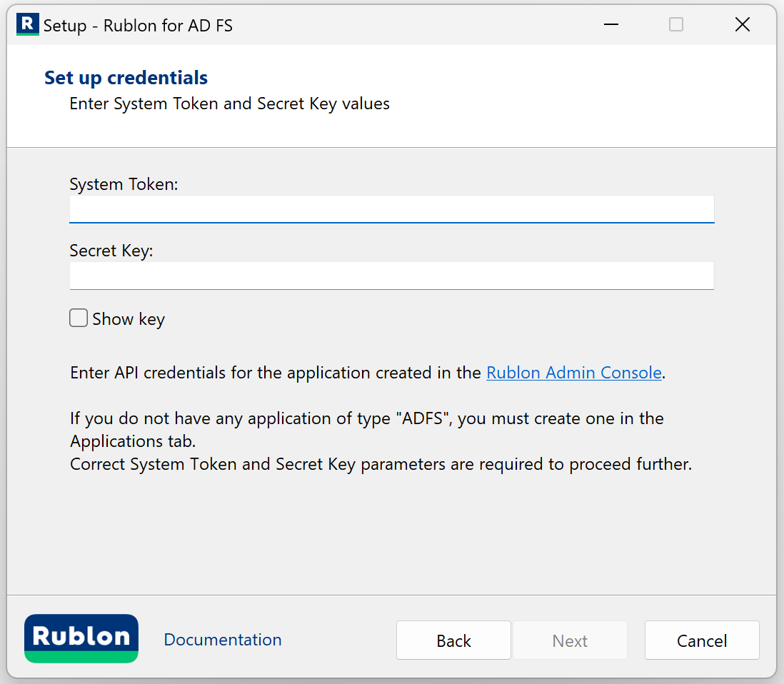The width and height of the screenshot is (784, 684).
Task: Click the Rublon app icon in title bar
Action: coord(27,24)
